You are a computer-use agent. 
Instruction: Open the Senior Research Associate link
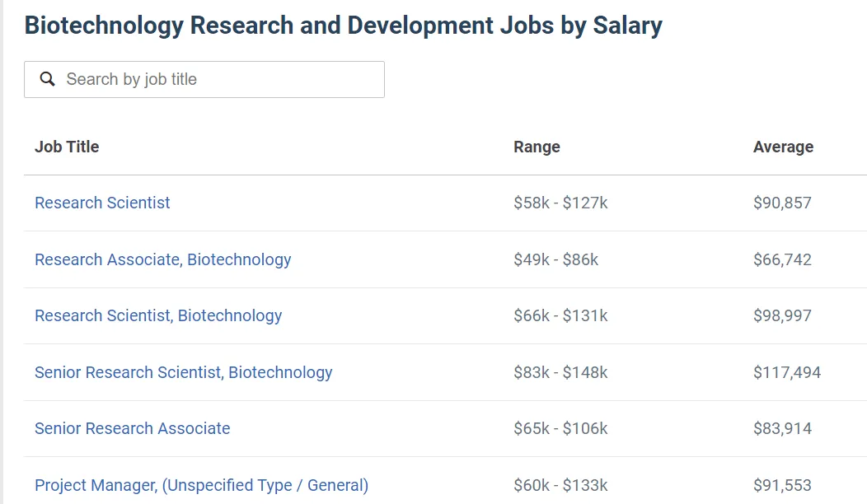click(x=132, y=428)
